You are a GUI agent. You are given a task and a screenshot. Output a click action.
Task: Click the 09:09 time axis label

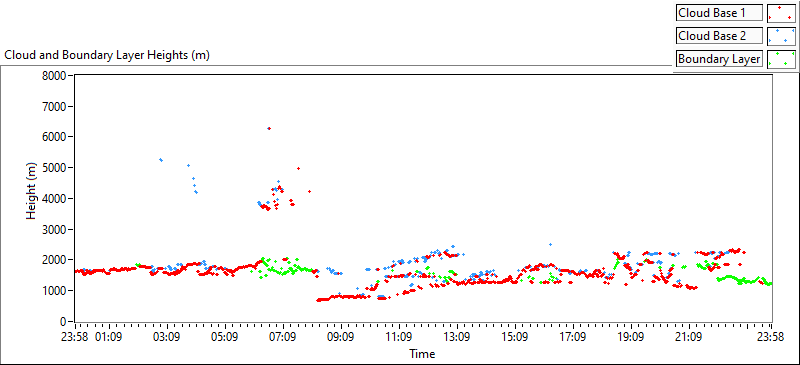(x=341, y=337)
